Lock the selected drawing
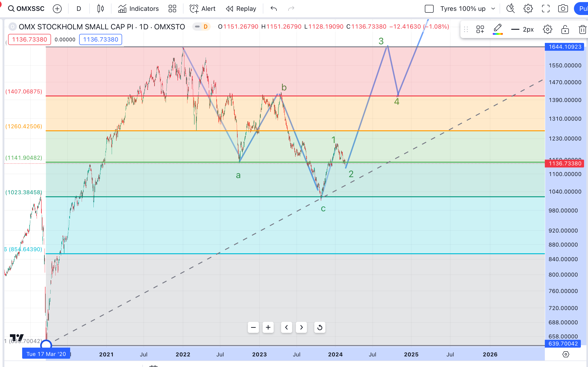The image size is (588, 367). (565, 30)
